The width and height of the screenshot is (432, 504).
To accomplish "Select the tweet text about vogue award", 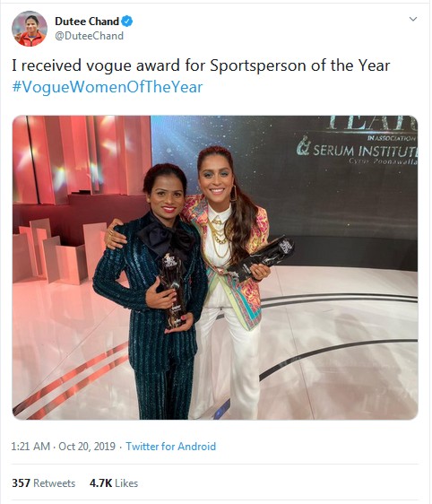I will pos(201,65).
